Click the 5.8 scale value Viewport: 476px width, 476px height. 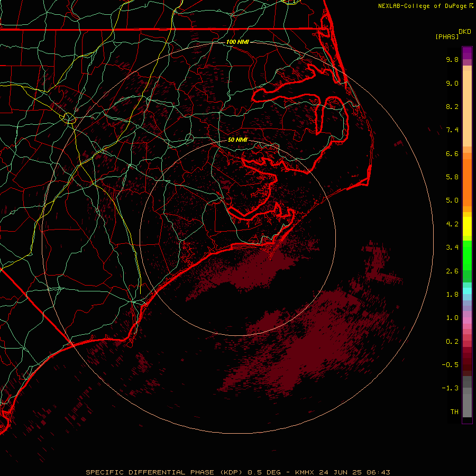click(x=452, y=177)
